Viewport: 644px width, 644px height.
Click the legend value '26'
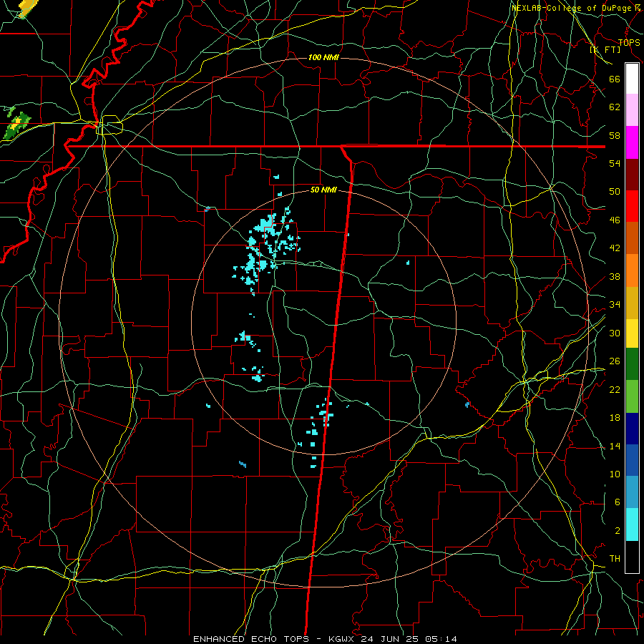(615, 361)
